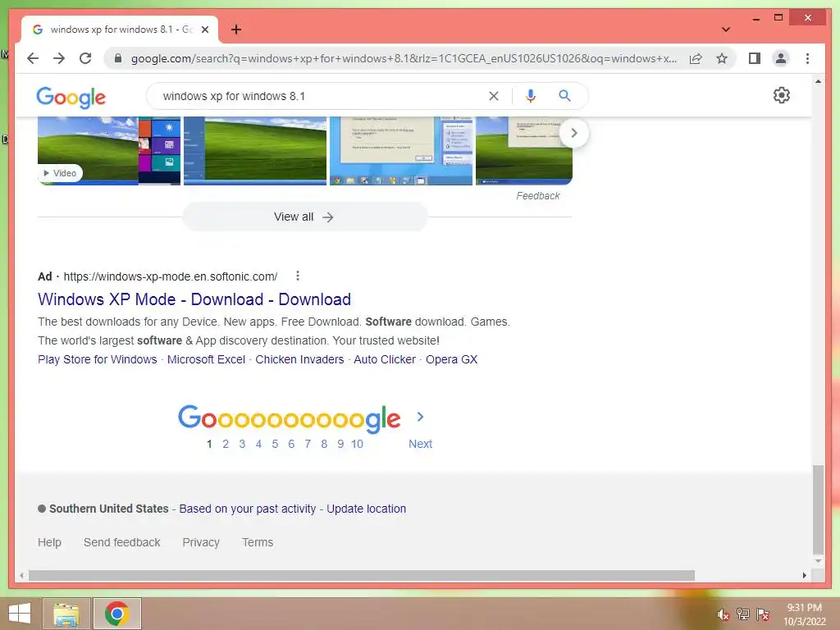Submit search with magnifying glass icon
The image size is (840, 630).
pyautogui.click(x=564, y=96)
